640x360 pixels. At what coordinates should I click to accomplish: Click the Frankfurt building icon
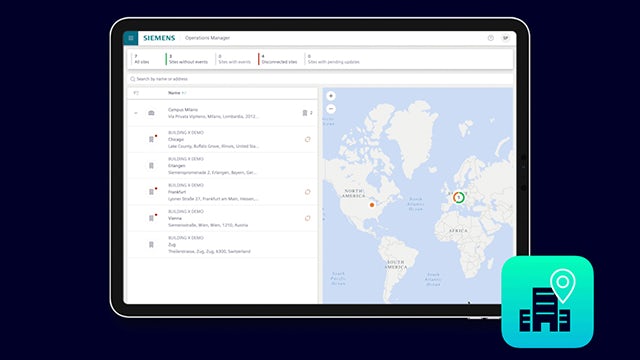point(151,192)
